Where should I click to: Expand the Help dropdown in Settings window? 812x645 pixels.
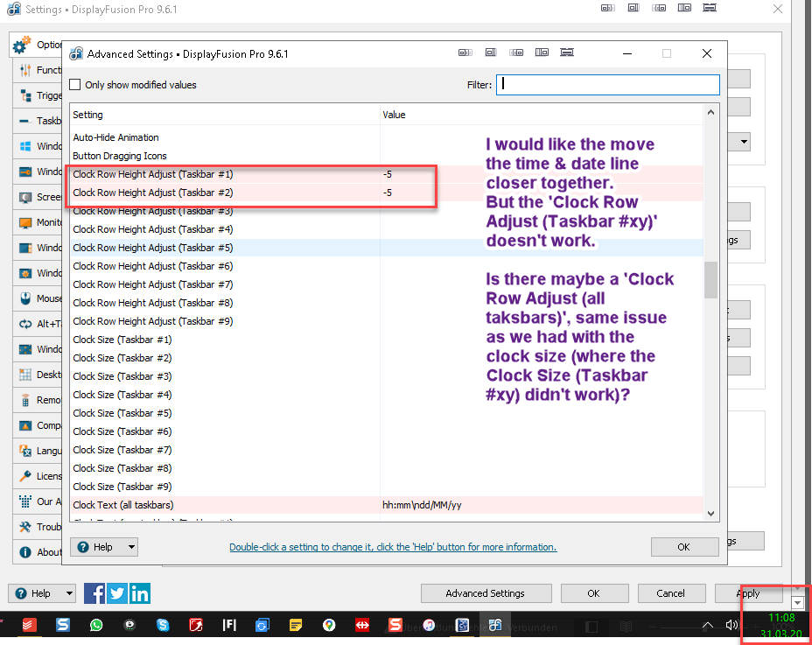tap(42, 593)
